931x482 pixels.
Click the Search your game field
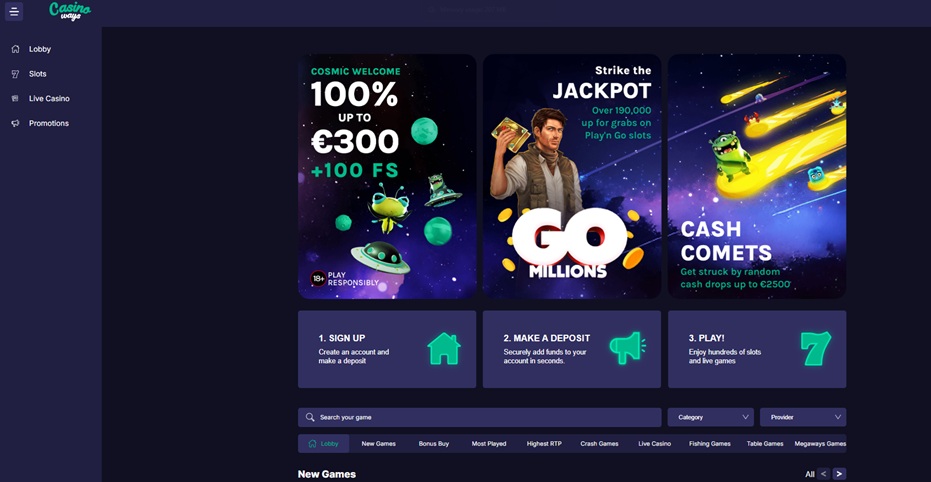click(480, 417)
